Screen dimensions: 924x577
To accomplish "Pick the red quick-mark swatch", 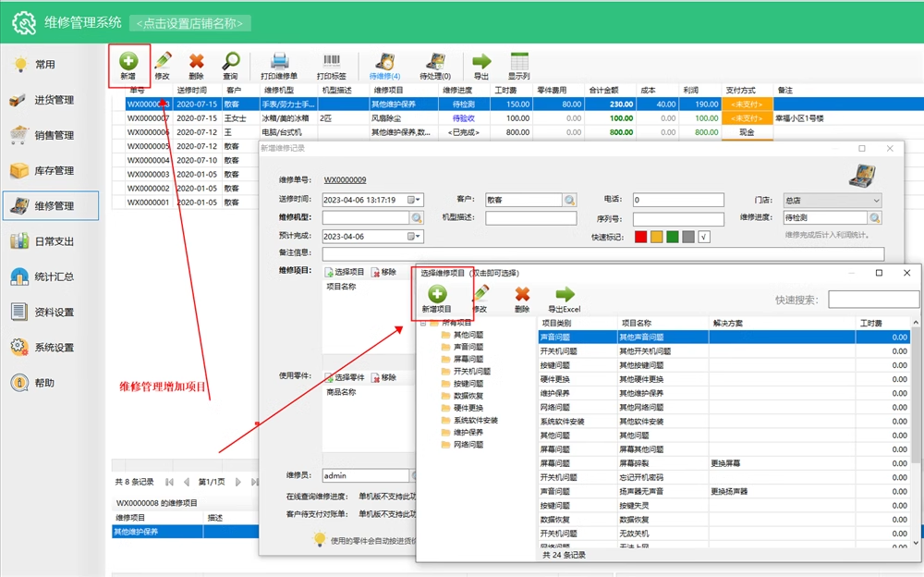I will pos(640,237).
